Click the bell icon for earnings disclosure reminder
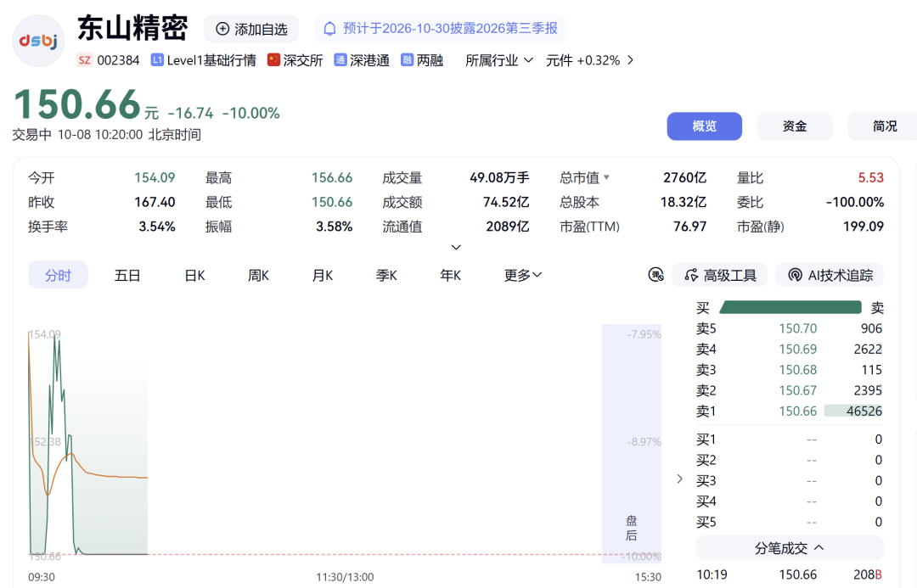Viewport: 917px width, 588px height. 329,29
